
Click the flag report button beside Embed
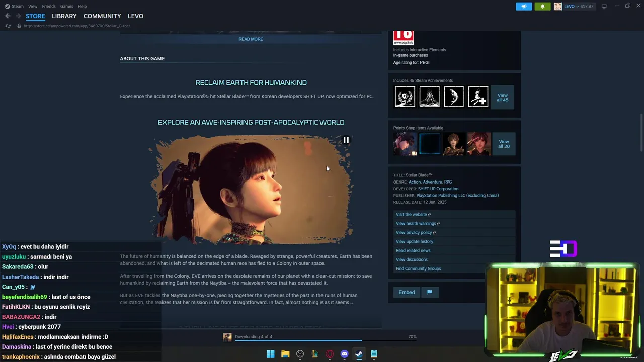(x=429, y=292)
